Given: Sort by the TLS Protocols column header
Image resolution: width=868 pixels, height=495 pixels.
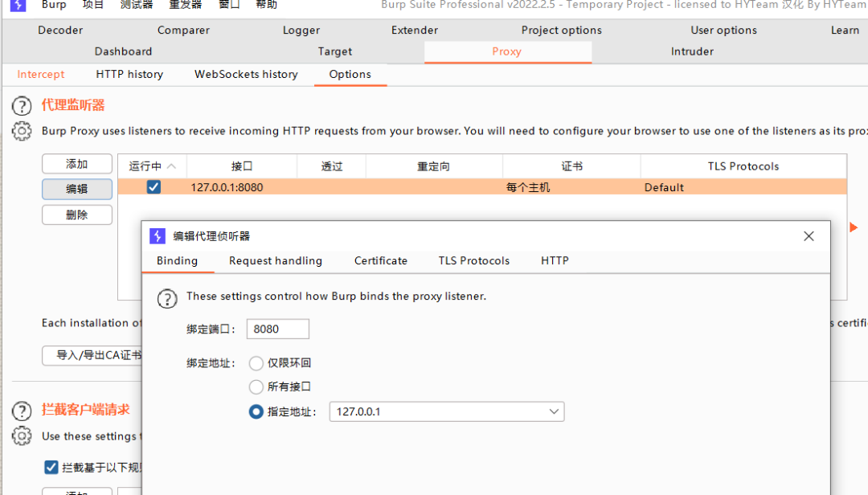Looking at the screenshot, I should 743,166.
